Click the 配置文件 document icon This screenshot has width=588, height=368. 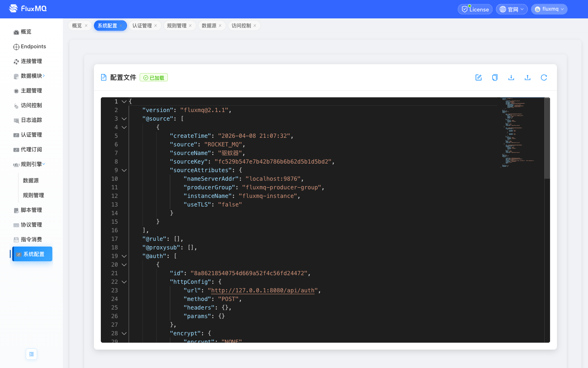pos(104,77)
